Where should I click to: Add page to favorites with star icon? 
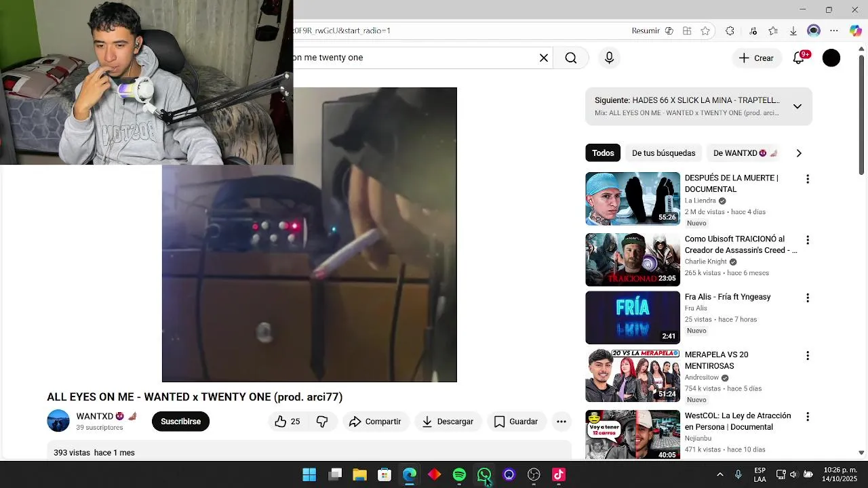coord(705,30)
